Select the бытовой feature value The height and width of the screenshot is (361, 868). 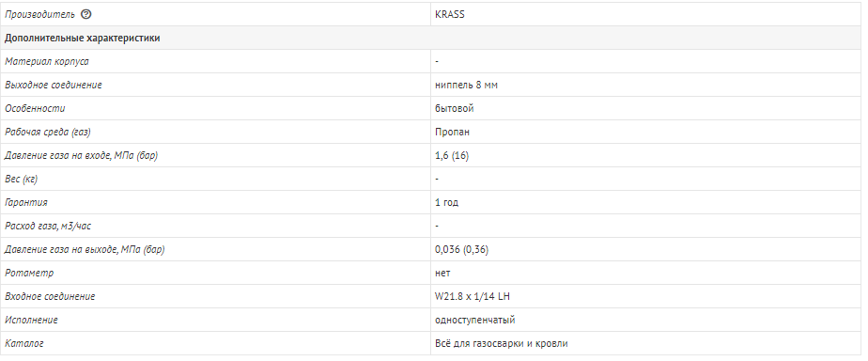pos(455,108)
